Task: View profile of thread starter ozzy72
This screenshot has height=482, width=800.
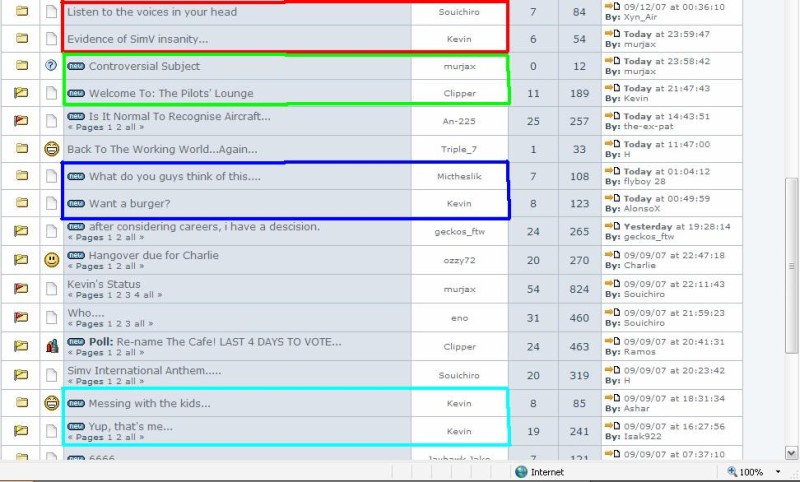Action: pos(460,260)
